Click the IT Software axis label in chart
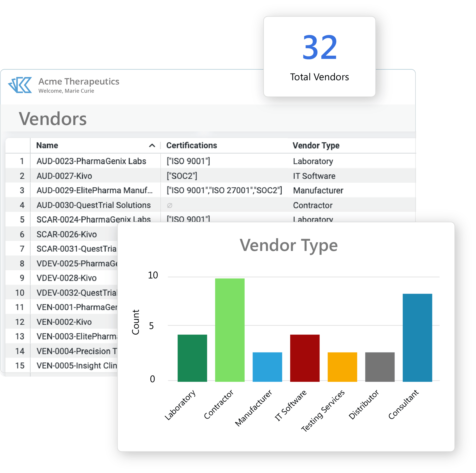Image resolution: width=476 pixels, height=473 pixels. (x=291, y=405)
